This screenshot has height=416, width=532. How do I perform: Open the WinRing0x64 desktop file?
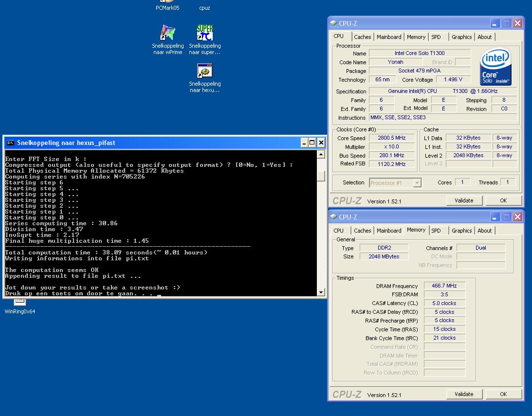tap(19, 307)
